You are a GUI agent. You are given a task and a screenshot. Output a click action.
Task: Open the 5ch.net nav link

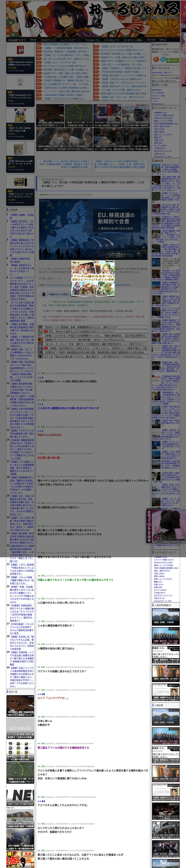tap(151, 40)
